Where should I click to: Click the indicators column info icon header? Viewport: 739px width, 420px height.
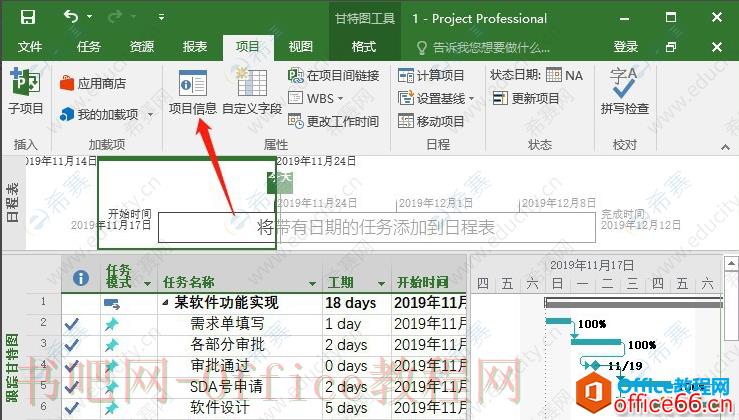(x=81, y=278)
